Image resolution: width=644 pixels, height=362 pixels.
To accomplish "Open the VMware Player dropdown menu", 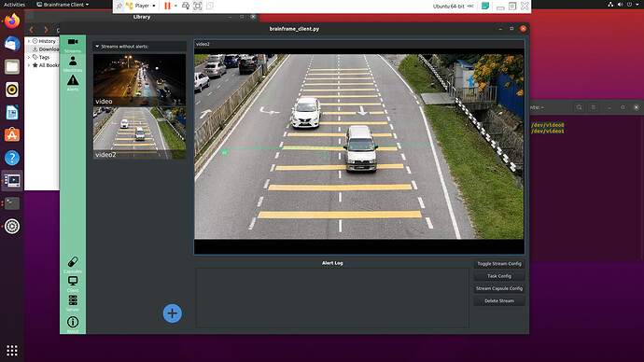I will point(141,6).
